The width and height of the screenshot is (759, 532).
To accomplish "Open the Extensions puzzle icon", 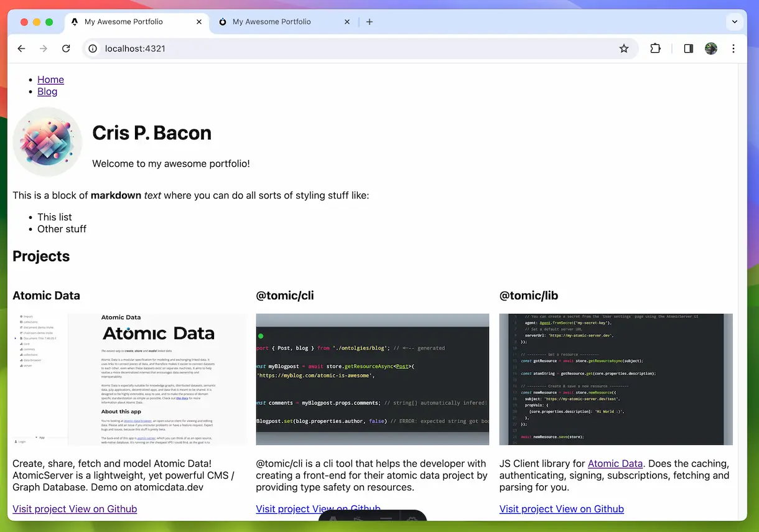I will pyautogui.click(x=655, y=49).
